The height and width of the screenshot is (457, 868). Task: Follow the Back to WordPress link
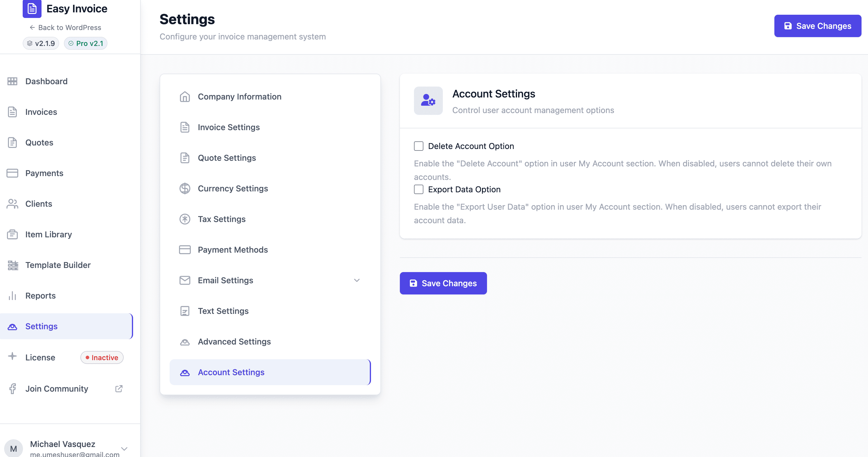65,28
